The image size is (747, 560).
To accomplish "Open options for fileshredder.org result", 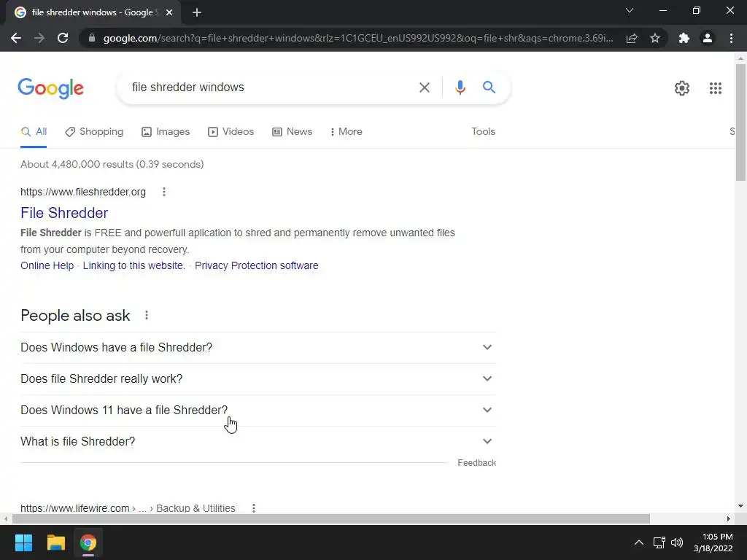I will [x=164, y=192].
